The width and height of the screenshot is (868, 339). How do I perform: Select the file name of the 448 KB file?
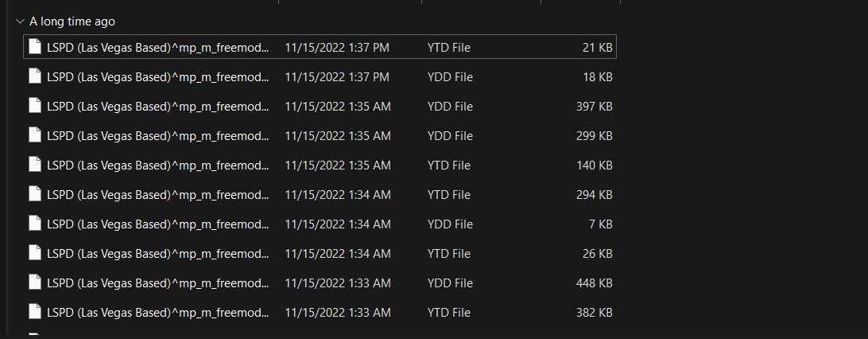click(157, 283)
